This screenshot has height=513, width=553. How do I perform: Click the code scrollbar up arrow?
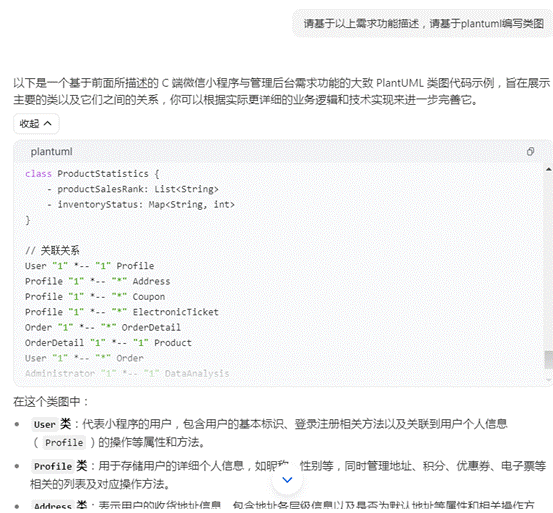tap(548, 170)
